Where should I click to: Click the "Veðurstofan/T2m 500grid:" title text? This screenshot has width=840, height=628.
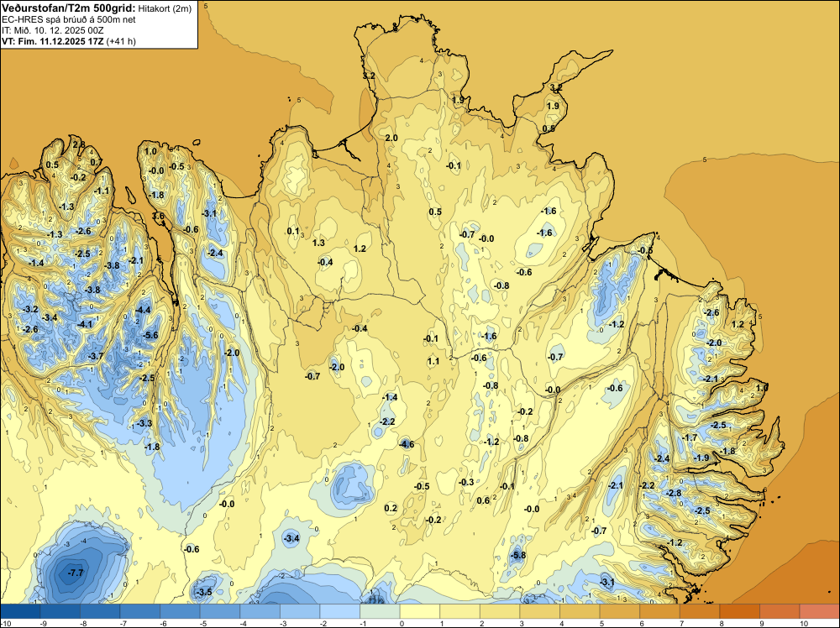[x=69, y=8]
